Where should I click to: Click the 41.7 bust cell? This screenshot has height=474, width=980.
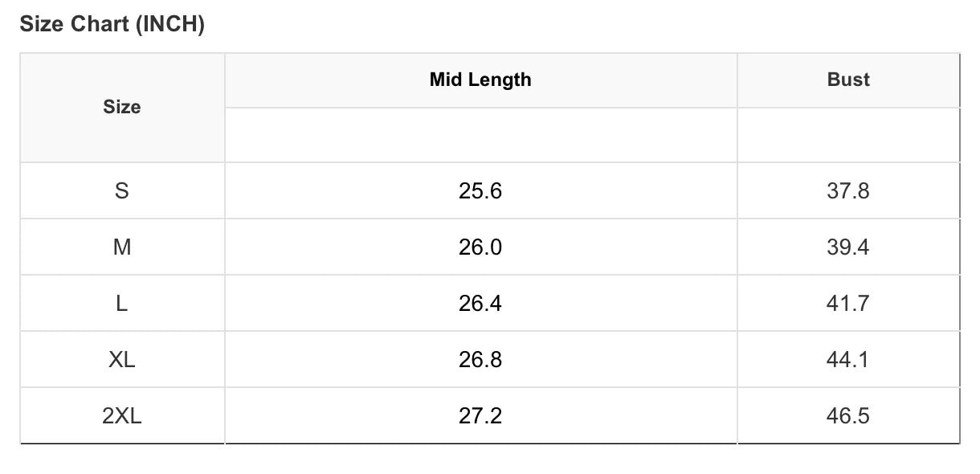[848, 304]
